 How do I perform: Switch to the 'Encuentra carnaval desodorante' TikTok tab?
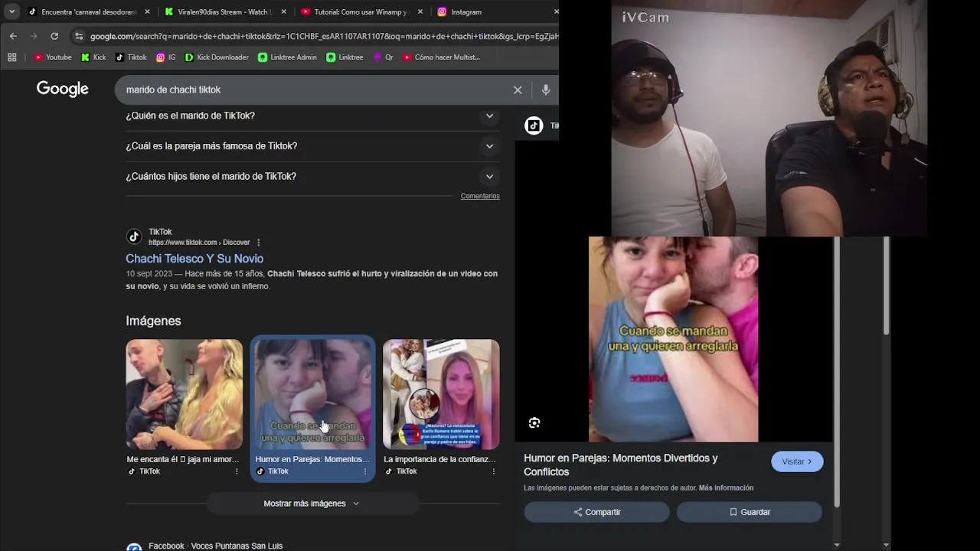pos(88,11)
